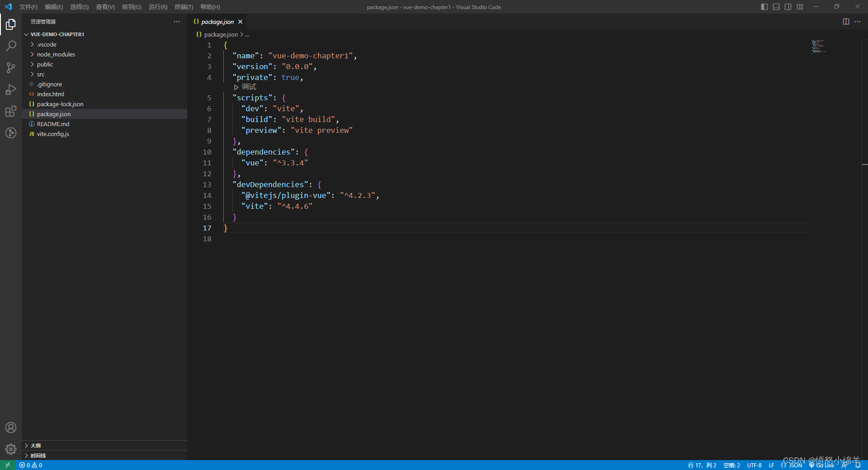
Task: Click the "dependencies" key on line 10
Action: coord(264,152)
